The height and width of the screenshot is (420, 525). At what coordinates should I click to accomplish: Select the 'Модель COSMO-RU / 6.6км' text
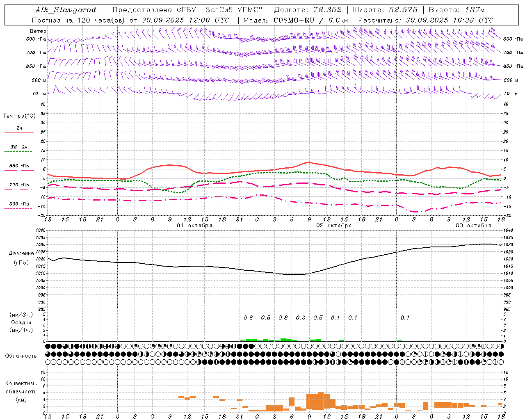point(295,20)
